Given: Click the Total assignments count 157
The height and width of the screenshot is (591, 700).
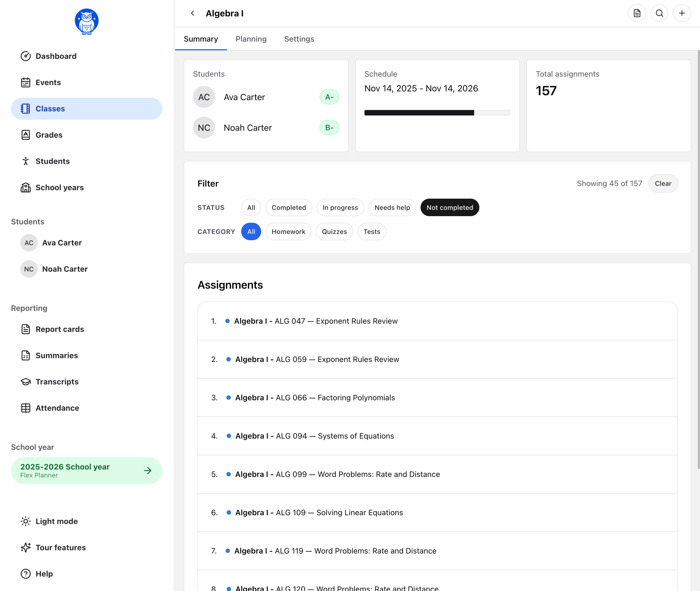Looking at the screenshot, I should pos(546,91).
